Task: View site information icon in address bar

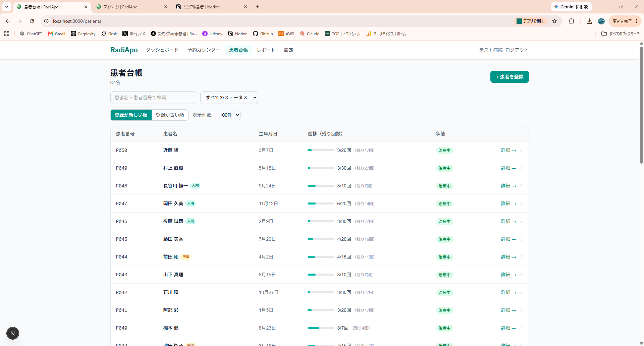Action: point(46,21)
